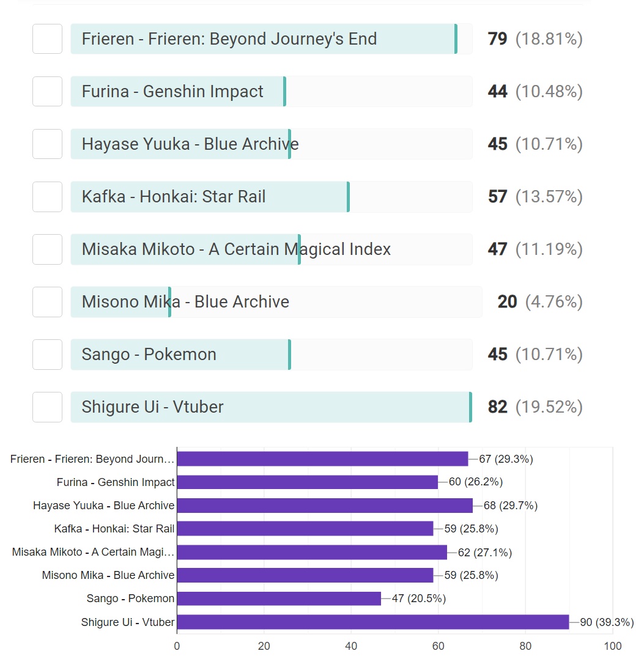Click the Frieren: Beyond Journey's End poll bar

[271, 39]
